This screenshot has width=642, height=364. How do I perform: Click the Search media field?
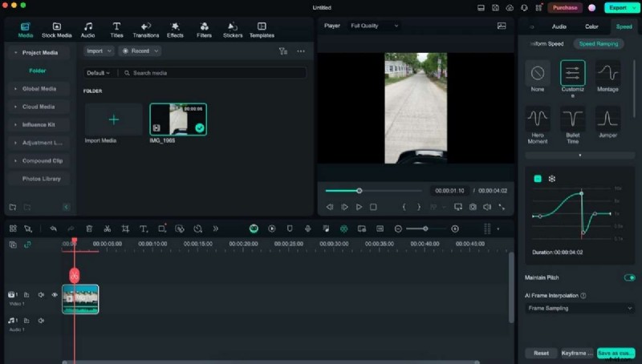coord(213,73)
